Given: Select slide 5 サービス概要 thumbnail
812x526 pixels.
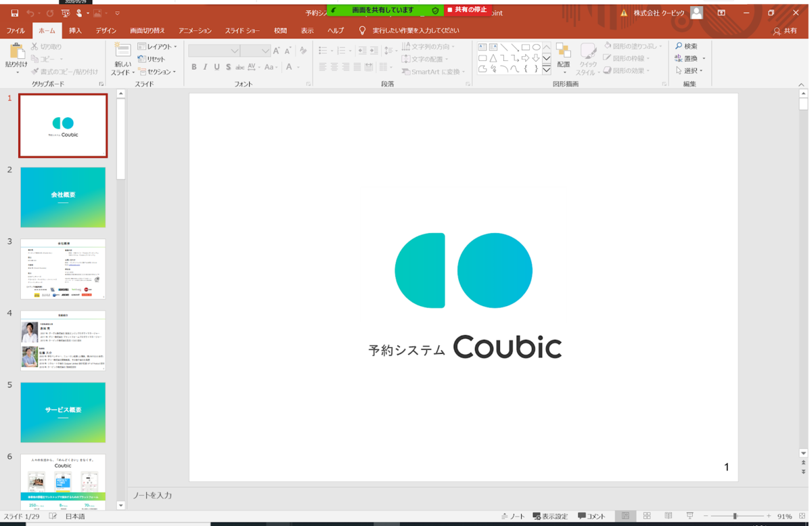Looking at the screenshot, I should tap(63, 412).
